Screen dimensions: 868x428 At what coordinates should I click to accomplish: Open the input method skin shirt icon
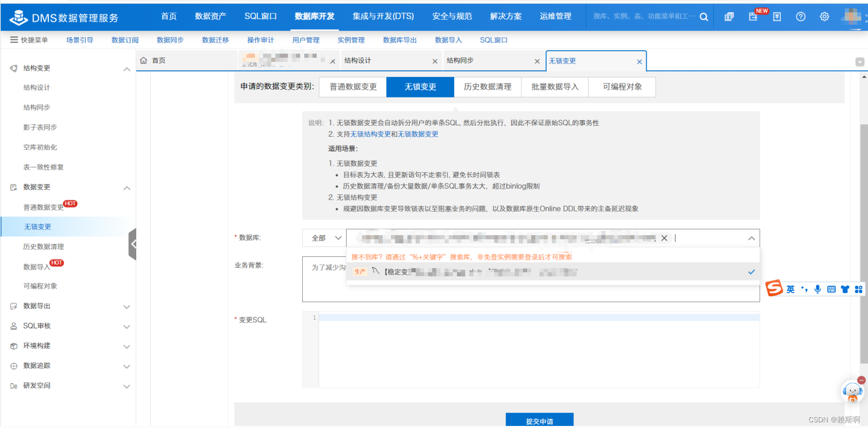[845, 289]
